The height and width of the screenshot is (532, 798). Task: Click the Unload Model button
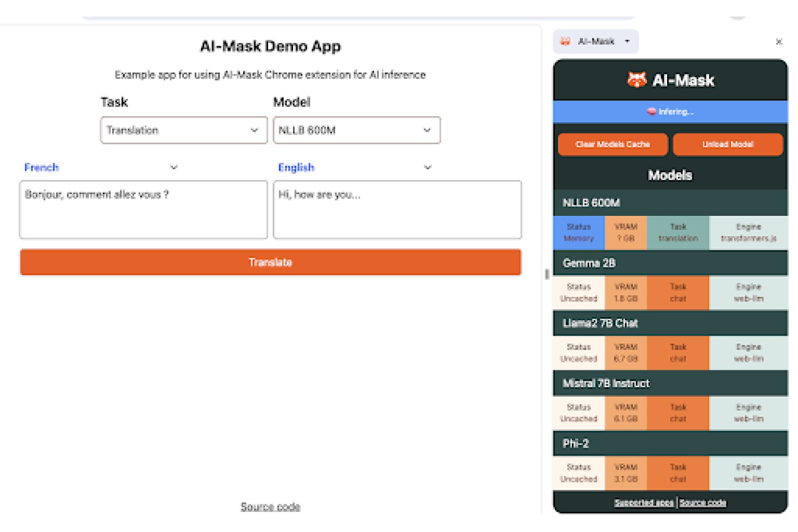[x=728, y=144]
